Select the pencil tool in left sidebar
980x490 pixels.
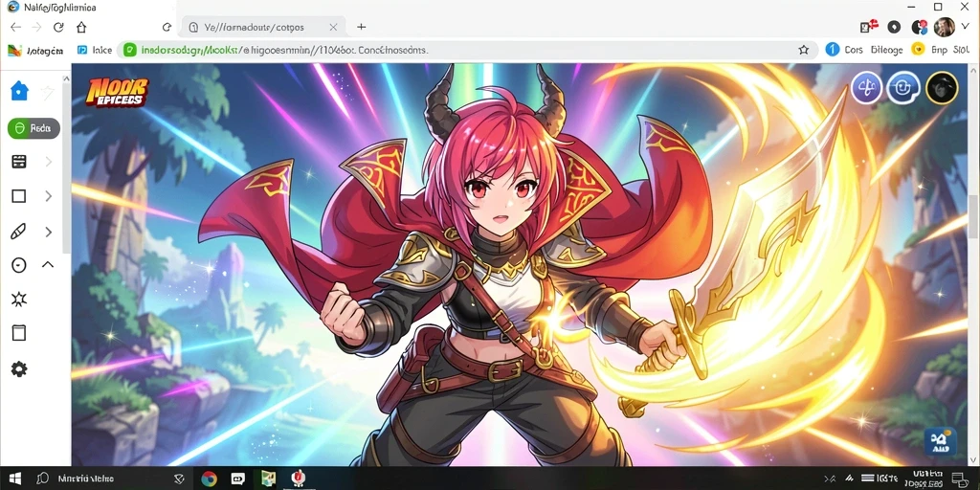[19, 232]
